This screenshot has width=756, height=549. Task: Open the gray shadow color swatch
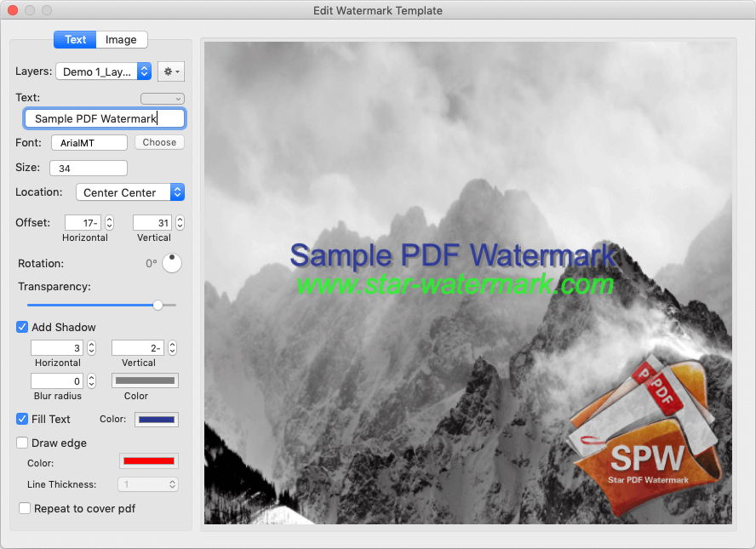(145, 380)
